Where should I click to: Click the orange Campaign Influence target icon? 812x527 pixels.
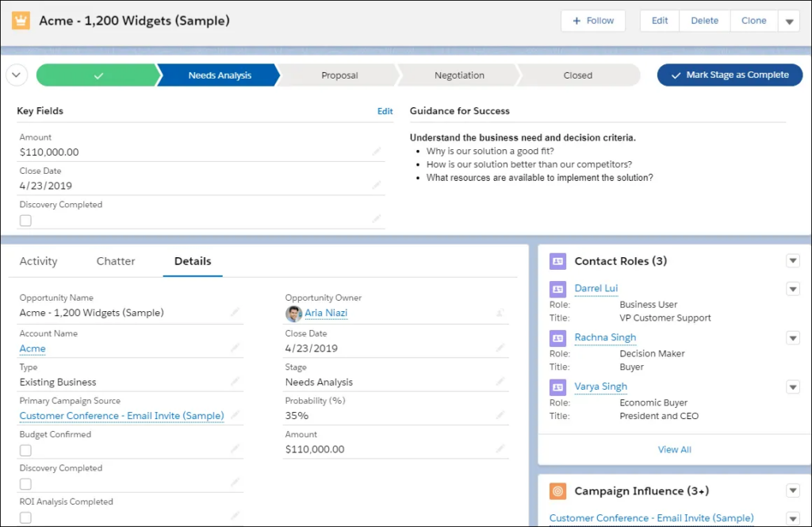coord(557,491)
